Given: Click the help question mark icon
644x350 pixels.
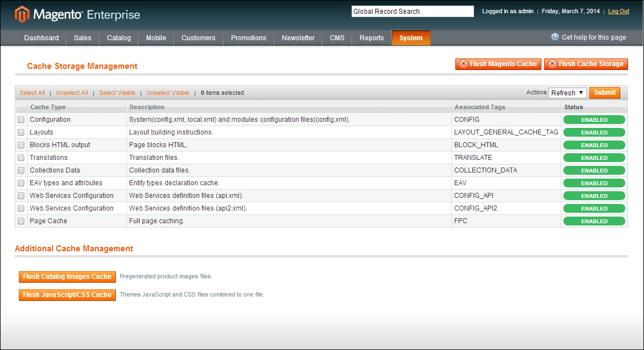Looking at the screenshot, I should (555, 37).
